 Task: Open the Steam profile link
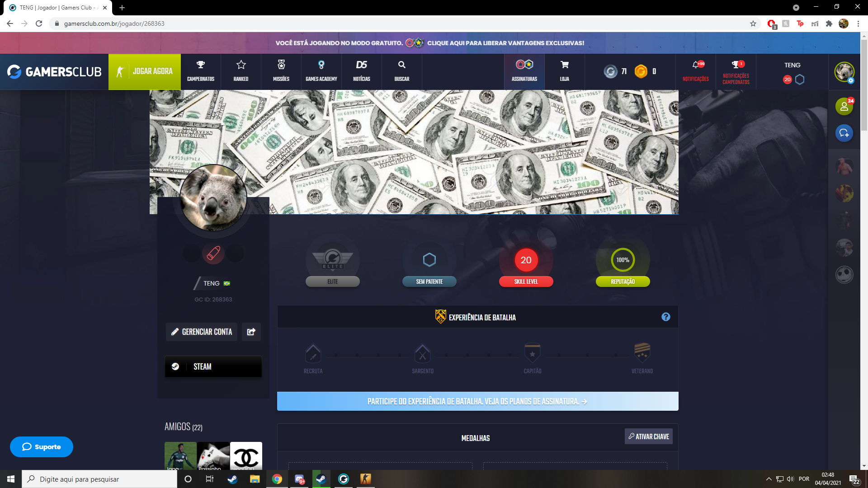(x=213, y=366)
